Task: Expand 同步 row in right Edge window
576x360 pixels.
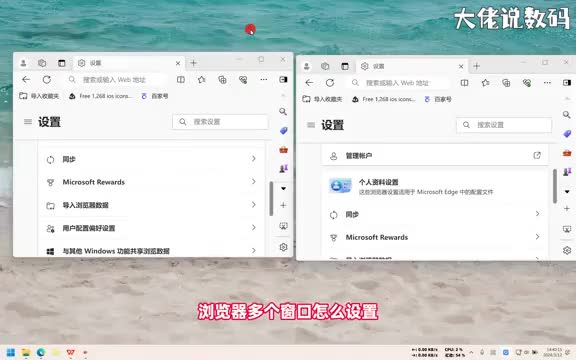Action: coord(435,214)
